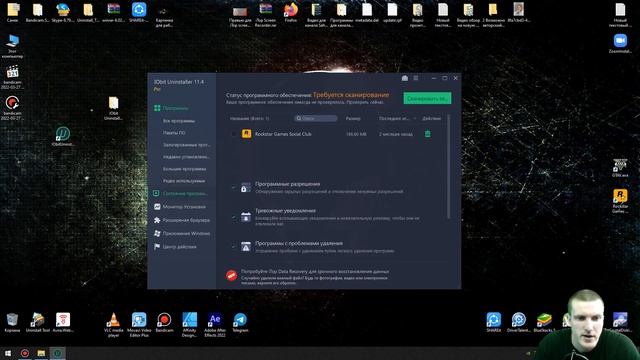Image resolution: width=640 pixels, height=360 pixels.
Task: Open Монитор Установки in the sidebar
Action: pos(180,207)
